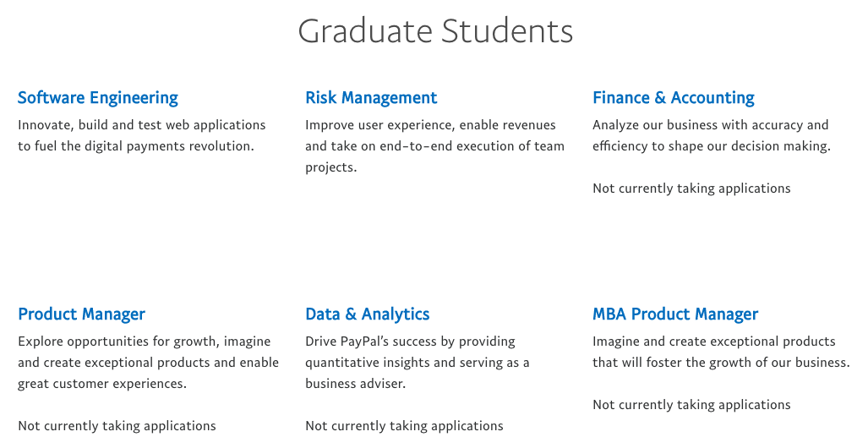Open the Software Engineering link
The height and width of the screenshot is (448, 868).
pyautogui.click(x=98, y=98)
